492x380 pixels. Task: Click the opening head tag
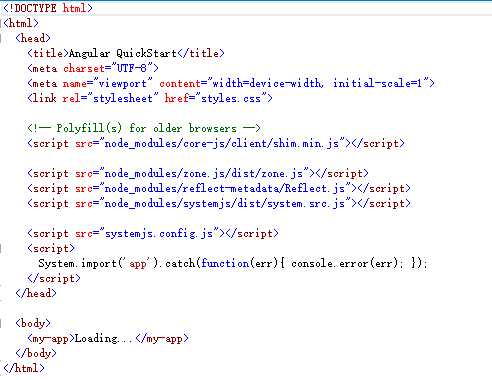tap(33, 38)
